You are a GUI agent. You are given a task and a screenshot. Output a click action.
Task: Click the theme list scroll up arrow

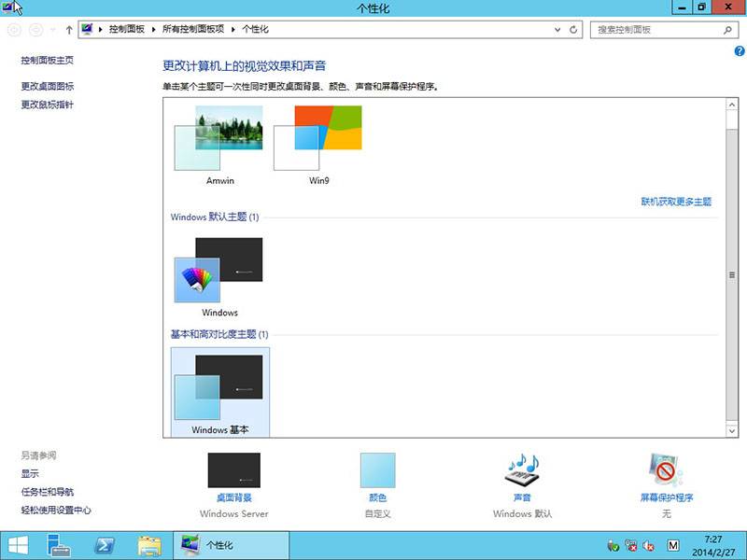click(732, 104)
